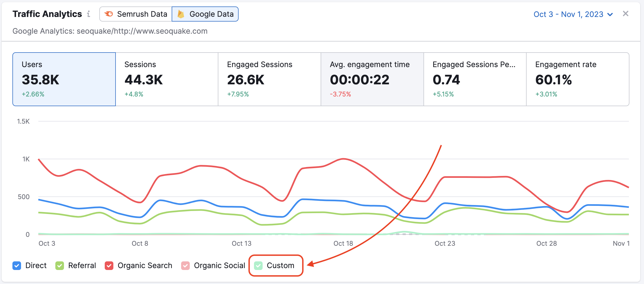Click the Firebase icon on Google Data
644x284 pixels.
click(x=181, y=14)
